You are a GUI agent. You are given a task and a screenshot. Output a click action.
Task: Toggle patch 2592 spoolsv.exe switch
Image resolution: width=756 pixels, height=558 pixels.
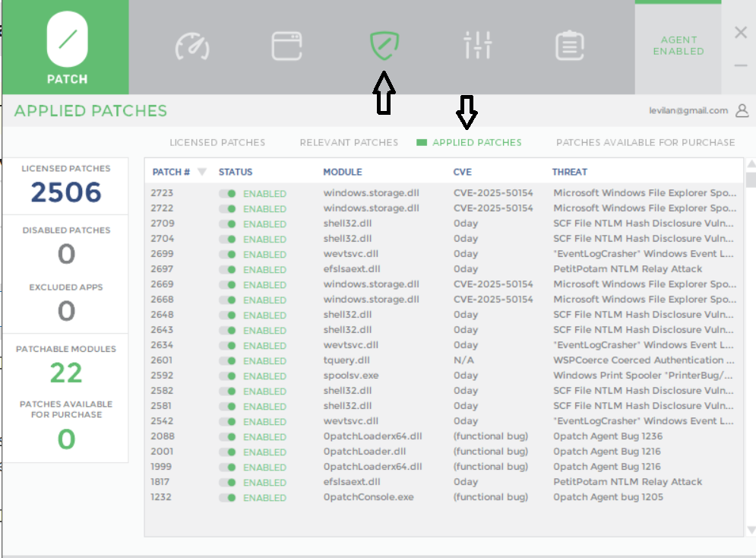(x=227, y=376)
